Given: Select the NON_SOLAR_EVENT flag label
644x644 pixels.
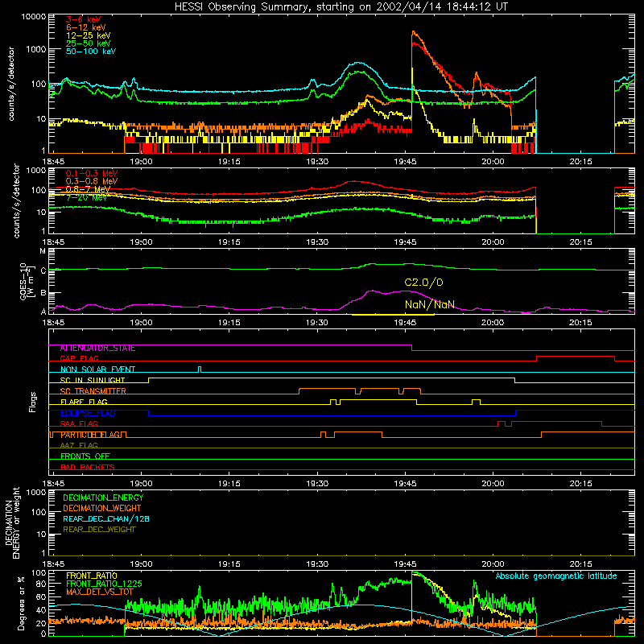Looking at the screenshot, I should tap(97, 369).
